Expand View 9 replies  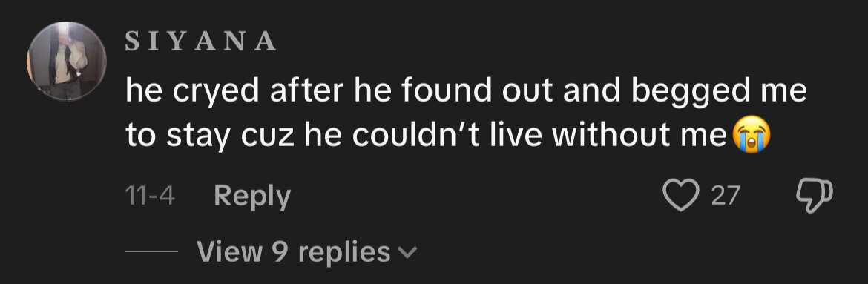[306, 252]
